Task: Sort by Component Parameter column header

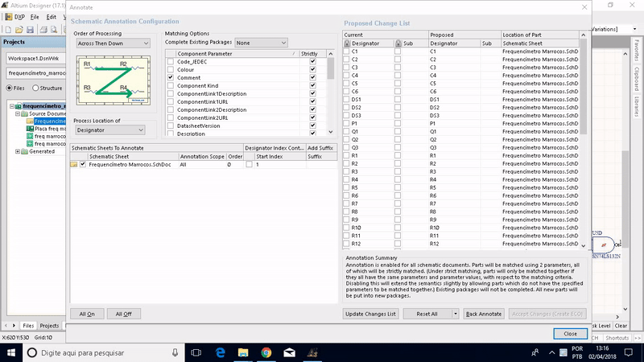Action: tap(237, 54)
